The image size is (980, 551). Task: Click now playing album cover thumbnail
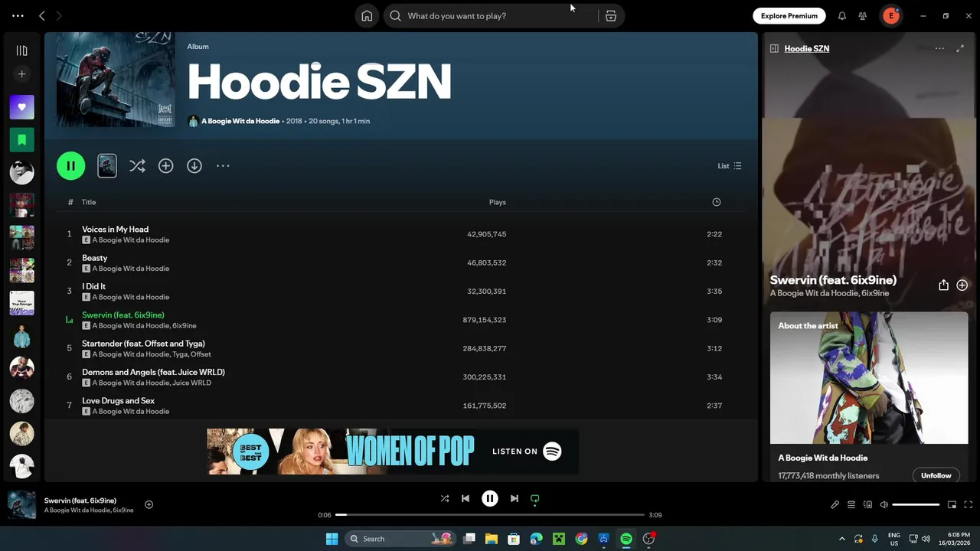point(21,504)
